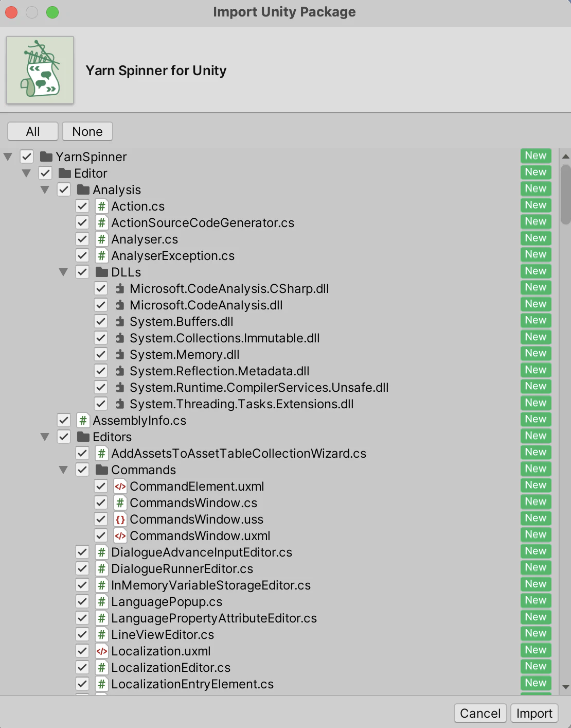Uncheck the Analyser.cs checkbox

click(82, 239)
